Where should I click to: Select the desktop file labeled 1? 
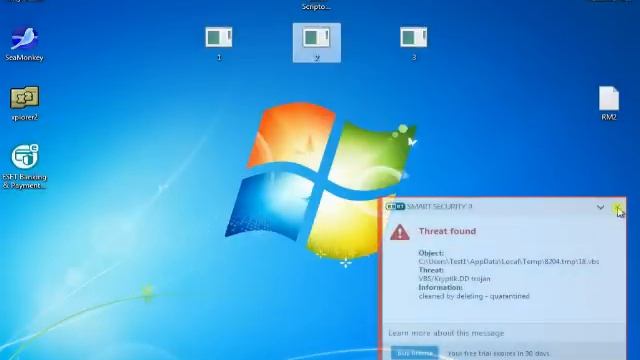pyautogui.click(x=219, y=43)
